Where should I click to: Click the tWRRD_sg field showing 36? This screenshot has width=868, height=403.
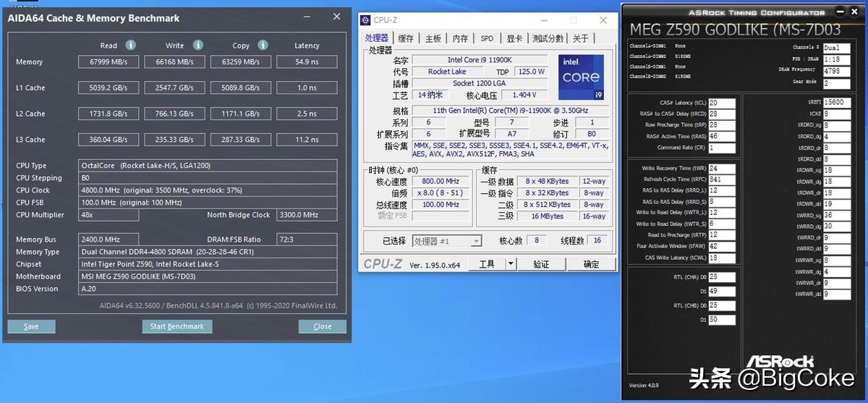tap(837, 216)
